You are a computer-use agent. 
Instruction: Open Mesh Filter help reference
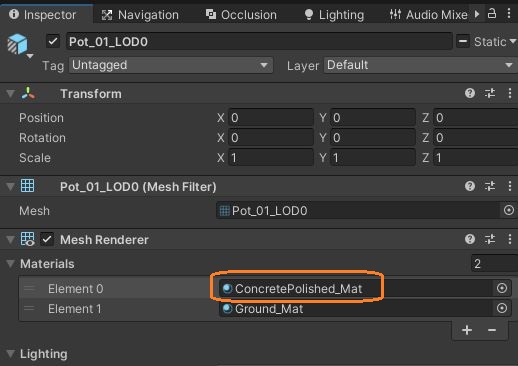[x=470, y=186]
